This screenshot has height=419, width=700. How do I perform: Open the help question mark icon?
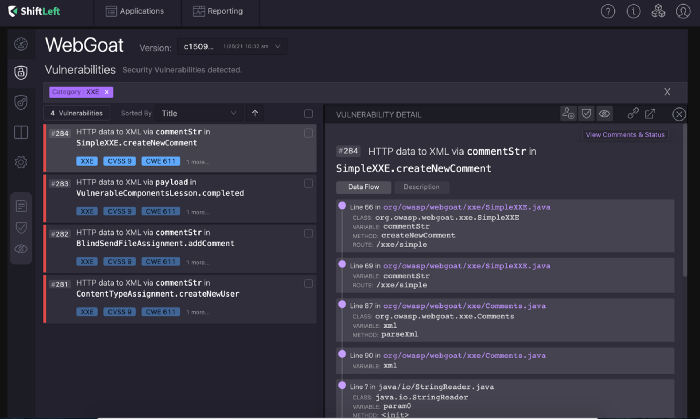pos(608,12)
